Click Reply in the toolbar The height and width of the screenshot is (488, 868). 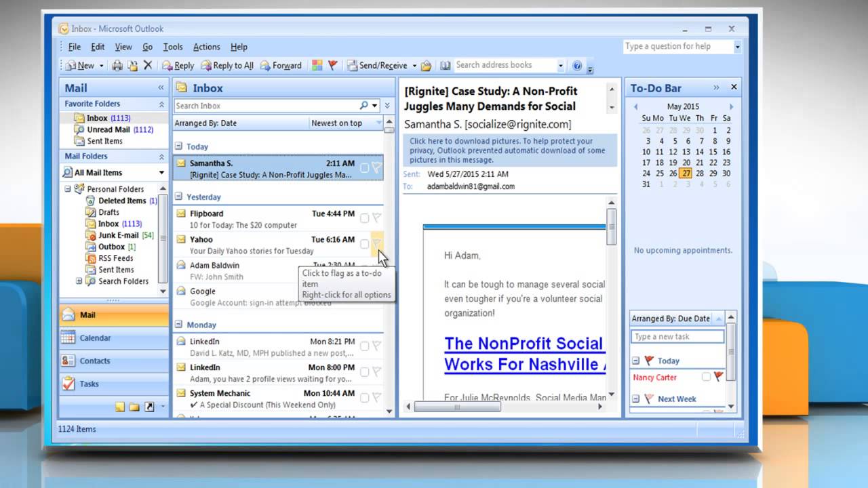(x=178, y=66)
